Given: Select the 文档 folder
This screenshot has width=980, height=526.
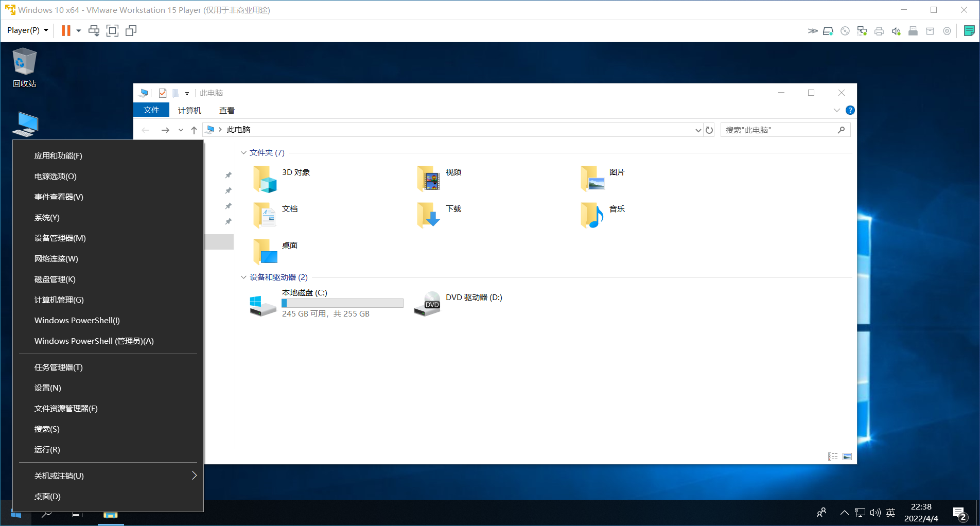Looking at the screenshot, I should 276,215.
